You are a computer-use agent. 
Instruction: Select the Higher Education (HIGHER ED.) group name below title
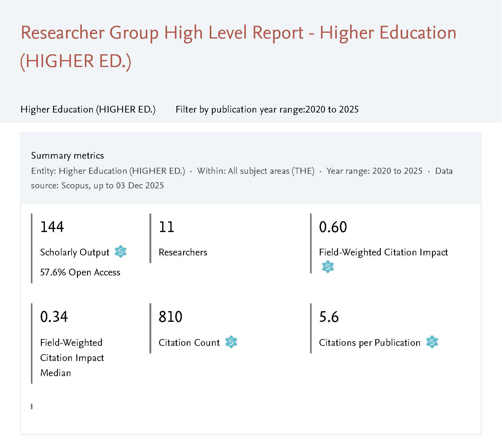(88, 109)
